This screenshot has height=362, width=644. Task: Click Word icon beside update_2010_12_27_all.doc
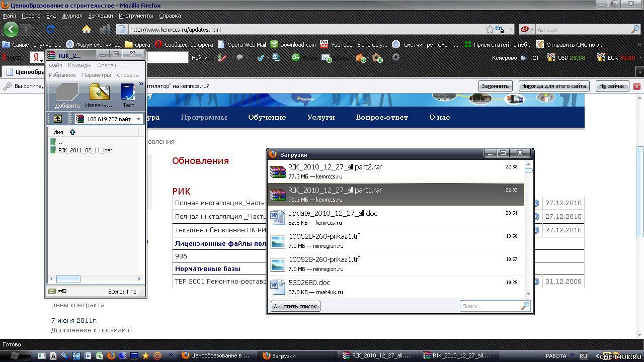pyautogui.click(x=277, y=218)
